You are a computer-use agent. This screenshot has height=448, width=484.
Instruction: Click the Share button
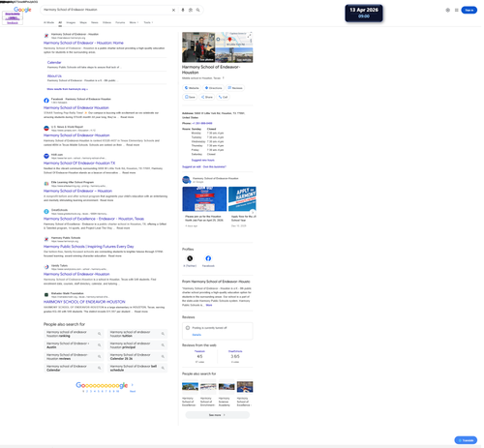point(207,97)
